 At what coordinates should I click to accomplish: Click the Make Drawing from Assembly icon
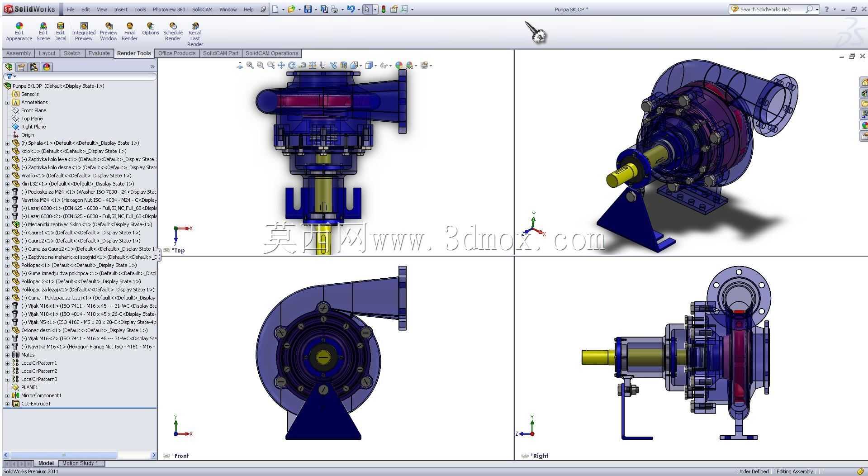[x=324, y=9]
